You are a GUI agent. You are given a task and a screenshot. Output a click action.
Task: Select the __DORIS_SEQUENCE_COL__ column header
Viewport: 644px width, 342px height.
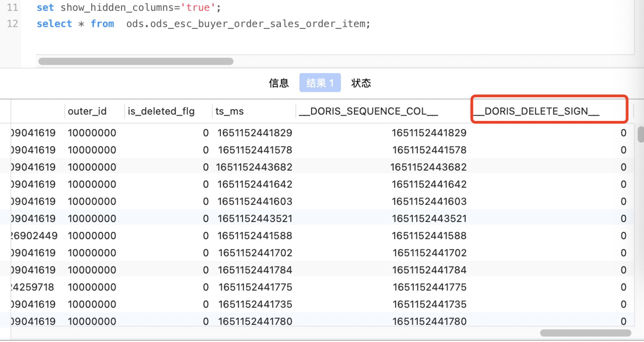click(x=368, y=111)
